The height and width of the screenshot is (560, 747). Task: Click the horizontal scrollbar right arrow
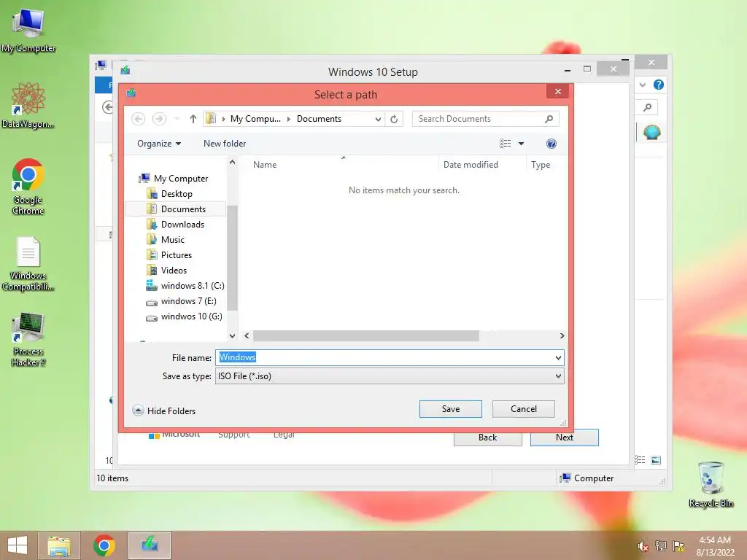point(562,335)
